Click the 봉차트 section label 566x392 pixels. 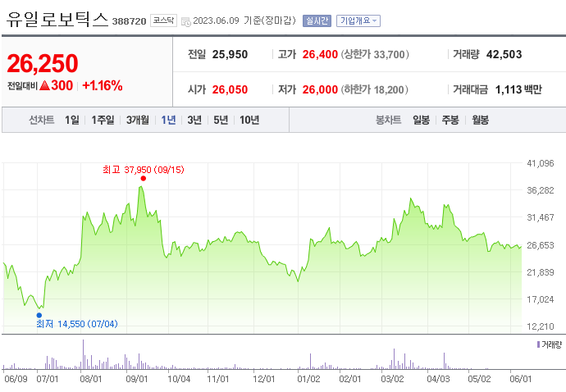tap(388, 120)
